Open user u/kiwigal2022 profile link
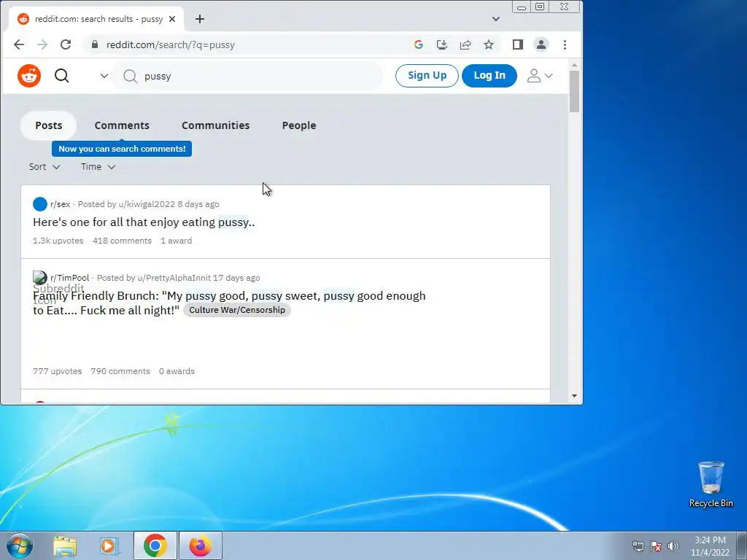Image resolution: width=747 pixels, height=560 pixels. [x=147, y=204]
